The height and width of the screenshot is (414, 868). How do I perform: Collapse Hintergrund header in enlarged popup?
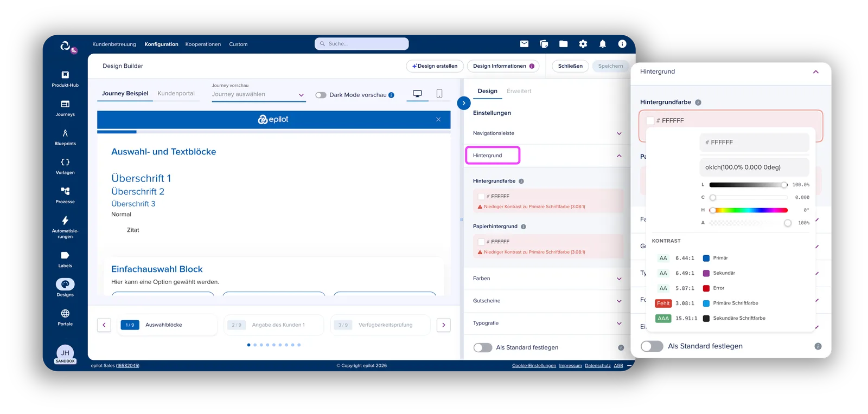pos(730,72)
